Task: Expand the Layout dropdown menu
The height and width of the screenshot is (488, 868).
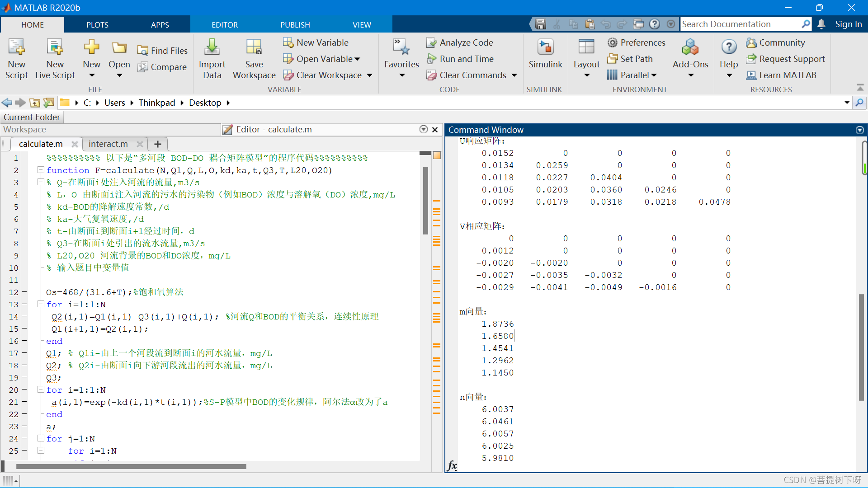Action: [586, 75]
